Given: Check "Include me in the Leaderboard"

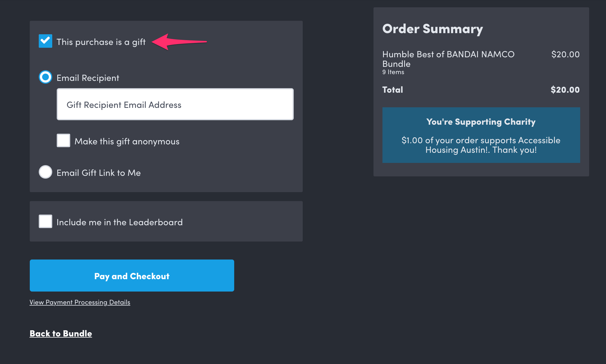Looking at the screenshot, I should 45,221.
